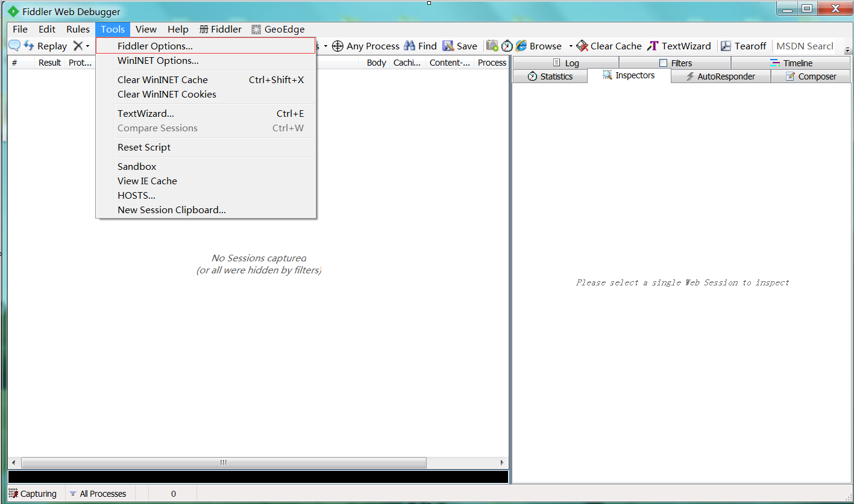Click the Fiddler app icon in title bar
Screen dimensions: 854x504
pos(13,11)
